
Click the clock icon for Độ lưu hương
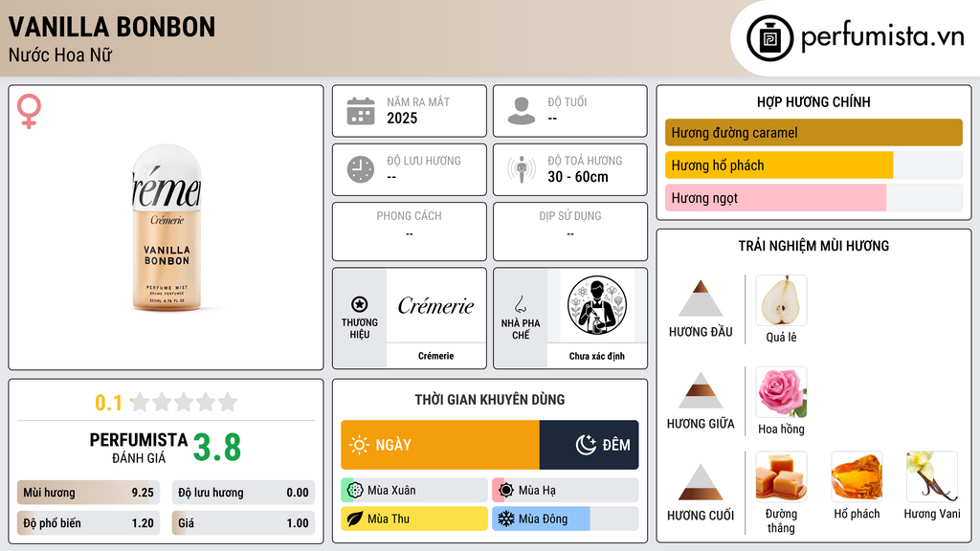(x=361, y=169)
